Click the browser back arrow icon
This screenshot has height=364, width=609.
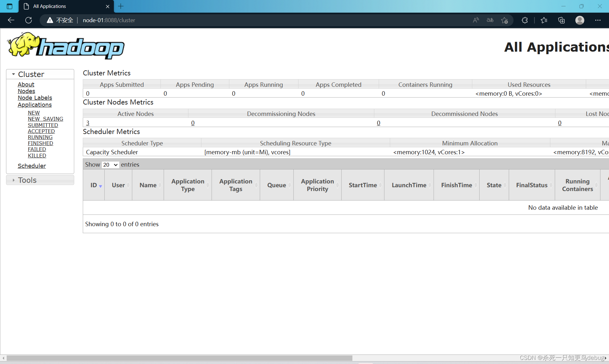click(11, 20)
